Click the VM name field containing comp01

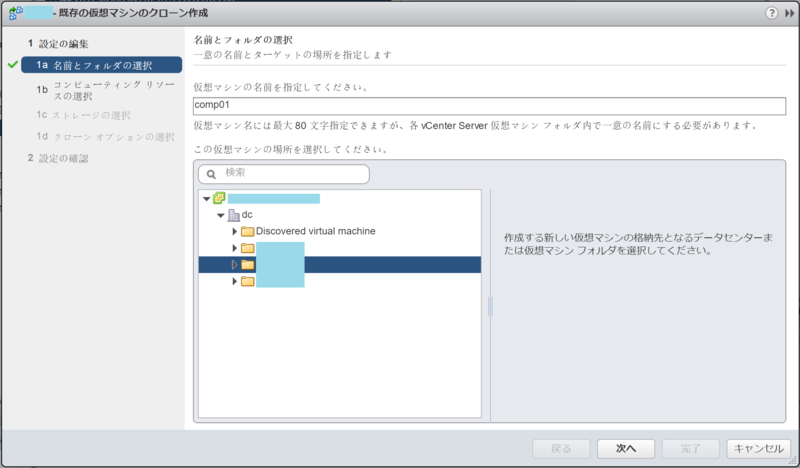pyautogui.click(x=489, y=106)
